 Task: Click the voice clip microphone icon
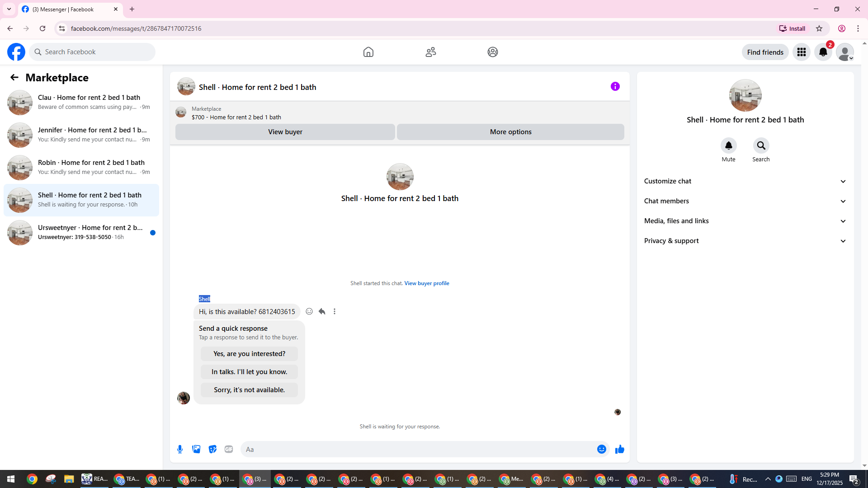click(180, 449)
